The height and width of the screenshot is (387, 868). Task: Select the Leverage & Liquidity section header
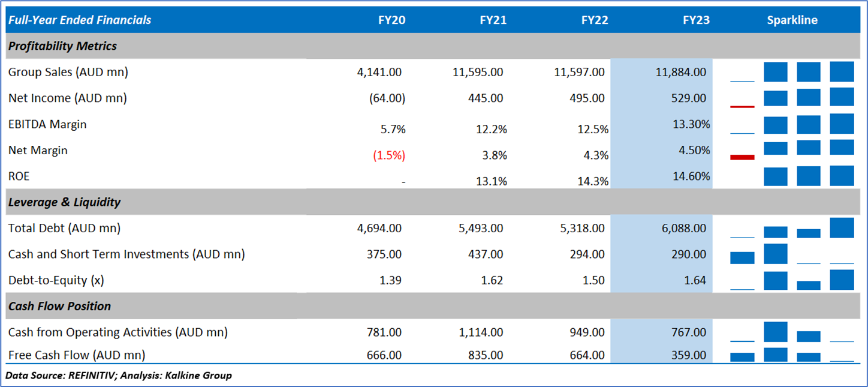64,202
